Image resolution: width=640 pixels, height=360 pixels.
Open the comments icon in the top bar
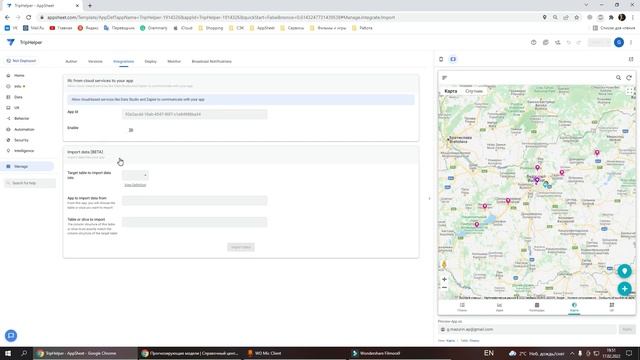(x=545, y=42)
